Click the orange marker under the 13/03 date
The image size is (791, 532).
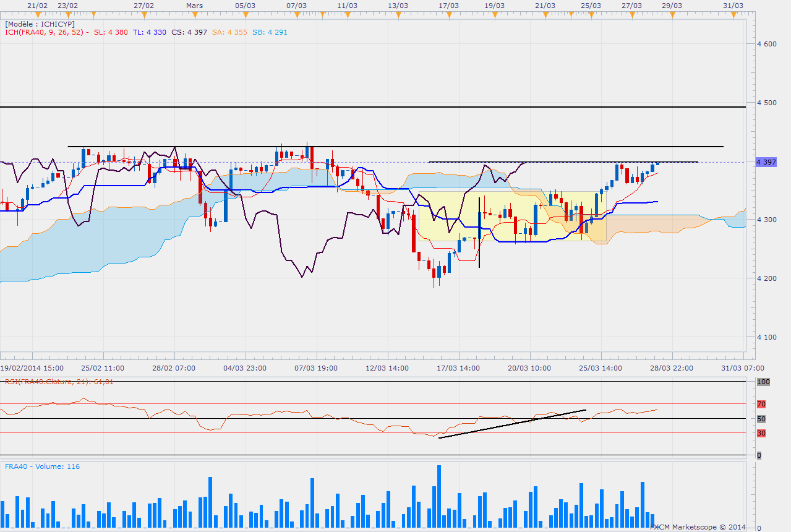point(398,15)
